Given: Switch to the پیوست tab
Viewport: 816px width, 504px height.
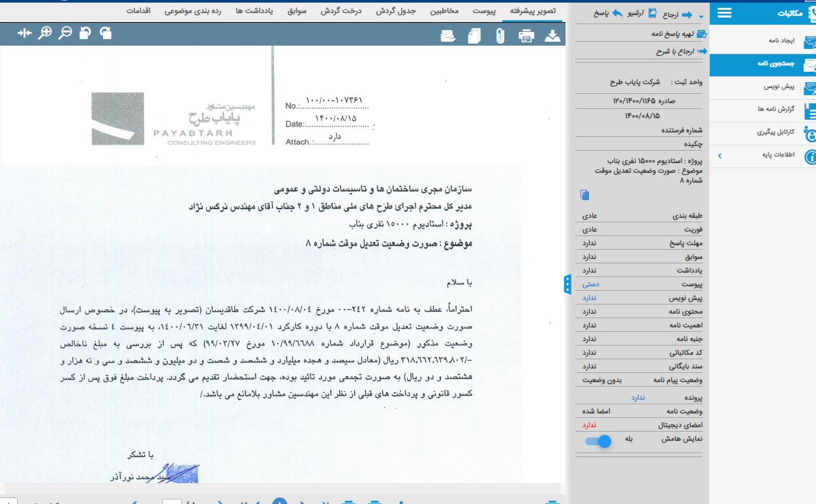Looking at the screenshot, I should [x=484, y=11].
